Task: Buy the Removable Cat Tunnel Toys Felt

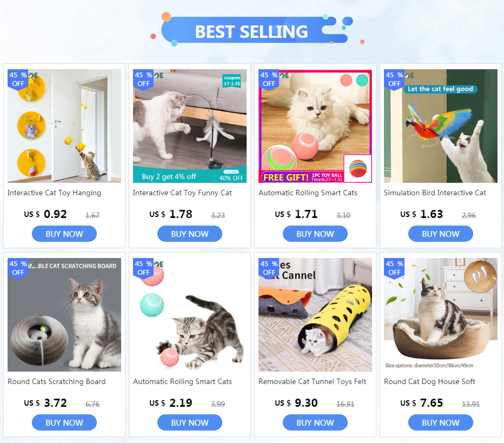Action: pos(315,422)
